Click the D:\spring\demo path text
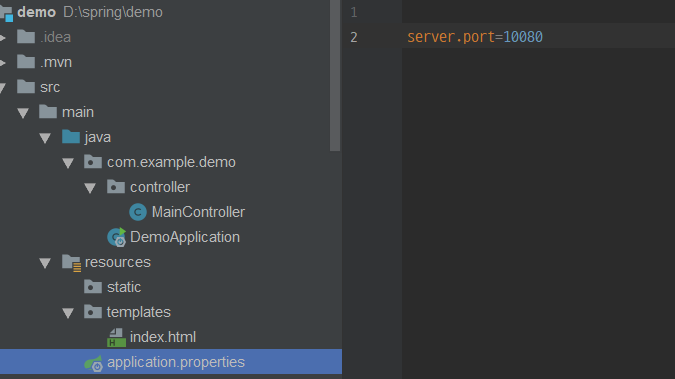 pos(113,12)
